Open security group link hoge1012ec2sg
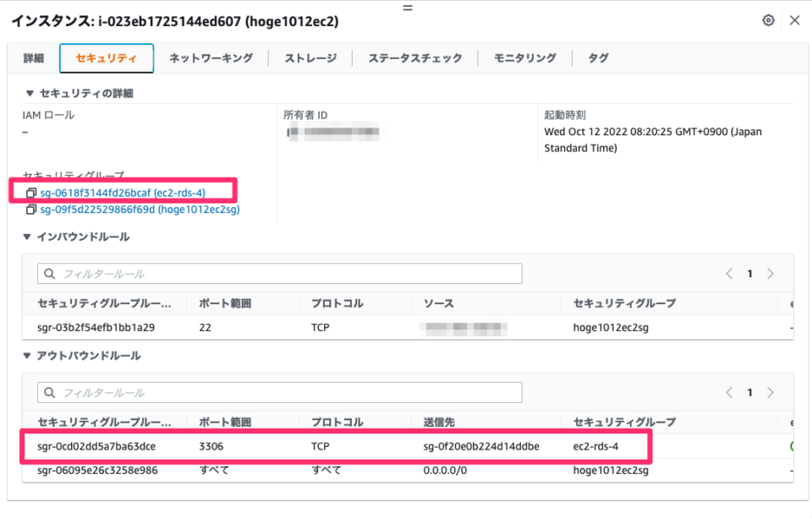Screen dimensions: 812x518 click(140, 210)
